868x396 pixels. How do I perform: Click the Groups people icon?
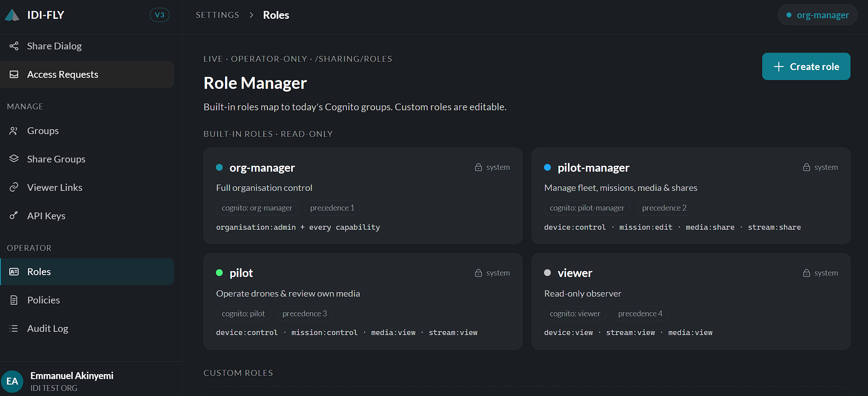coord(14,130)
